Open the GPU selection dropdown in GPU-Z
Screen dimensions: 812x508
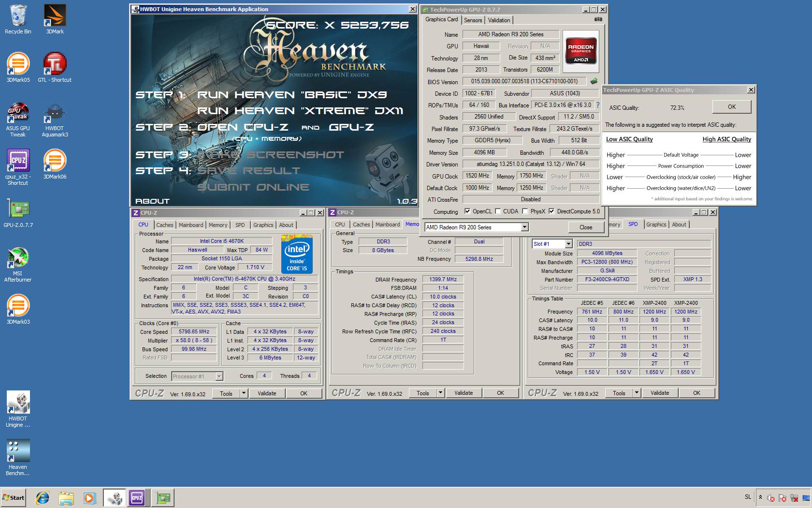pos(525,227)
